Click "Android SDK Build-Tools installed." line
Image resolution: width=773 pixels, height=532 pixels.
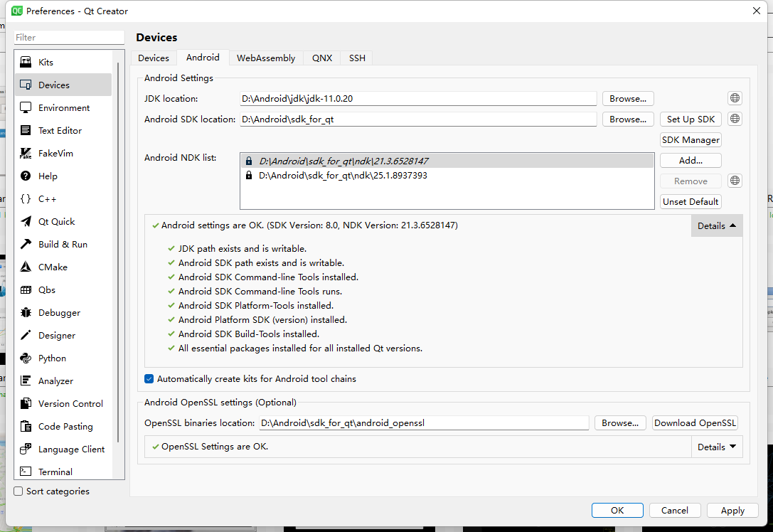[x=248, y=334]
